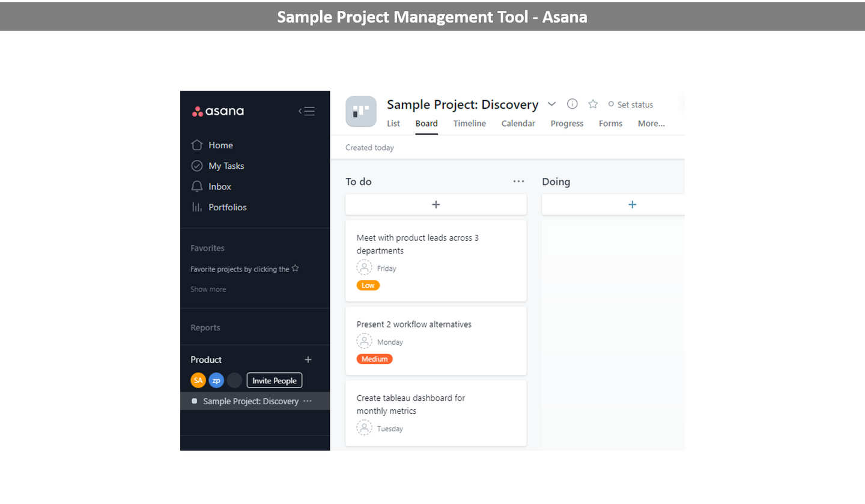
Task: Expand the More... tab menu
Action: (651, 124)
